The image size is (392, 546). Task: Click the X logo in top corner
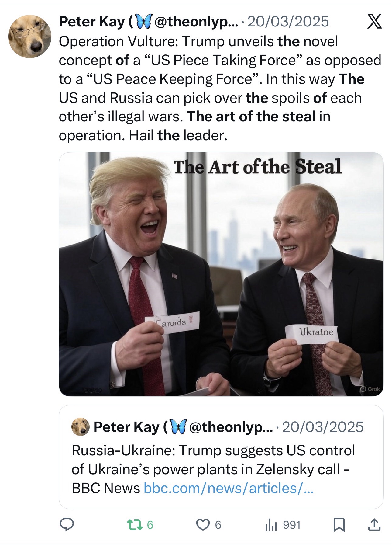coord(374,22)
